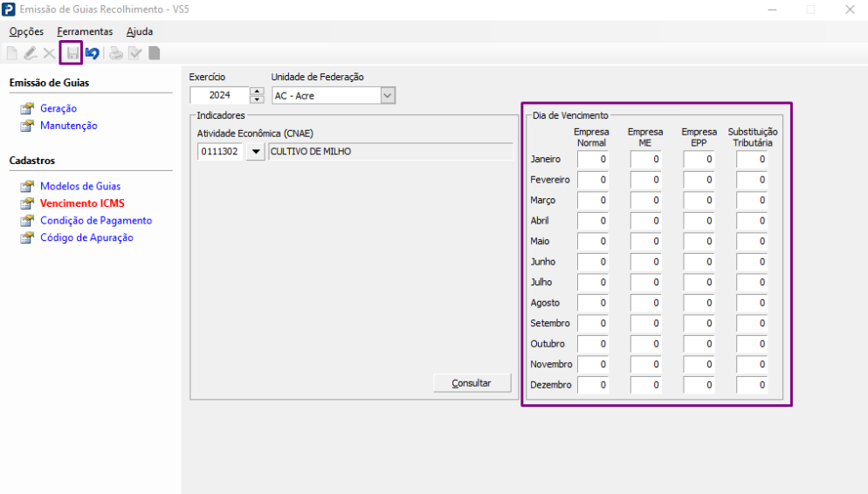The height and width of the screenshot is (494, 868).
Task: Open the Manutenção link
Action: (69, 126)
